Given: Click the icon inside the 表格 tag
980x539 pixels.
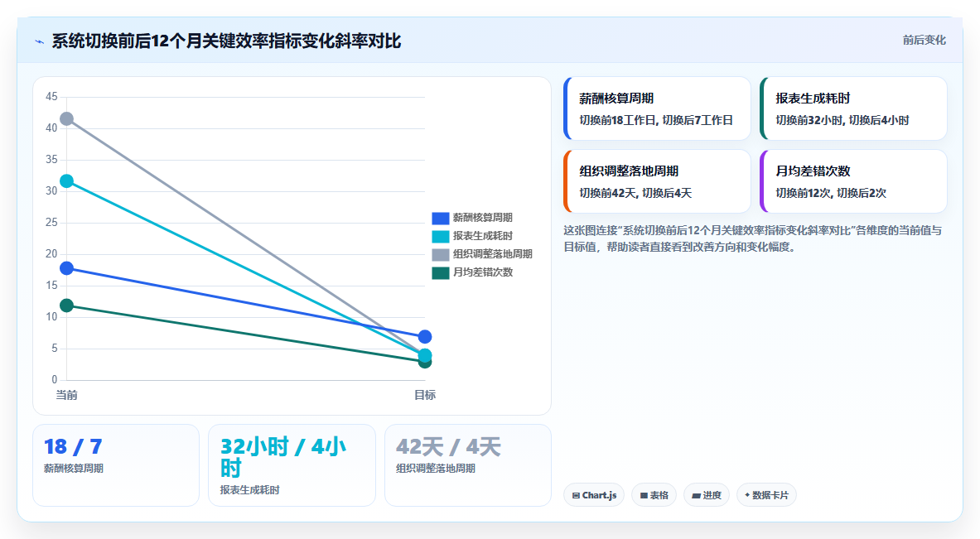Looking at the screenshot, I should [x=644, y=496].
